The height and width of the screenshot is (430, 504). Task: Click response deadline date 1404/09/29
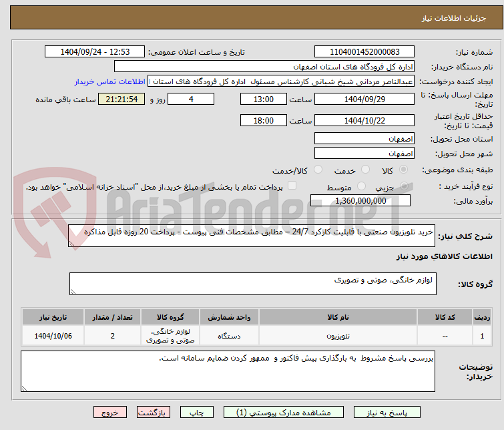(364, 99)
